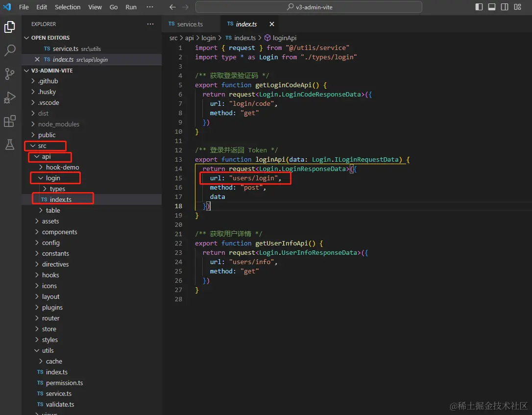This screenshot has width=532, height=415.
Task: Open the Explorer view in activity bar
Action: (9, 27)
